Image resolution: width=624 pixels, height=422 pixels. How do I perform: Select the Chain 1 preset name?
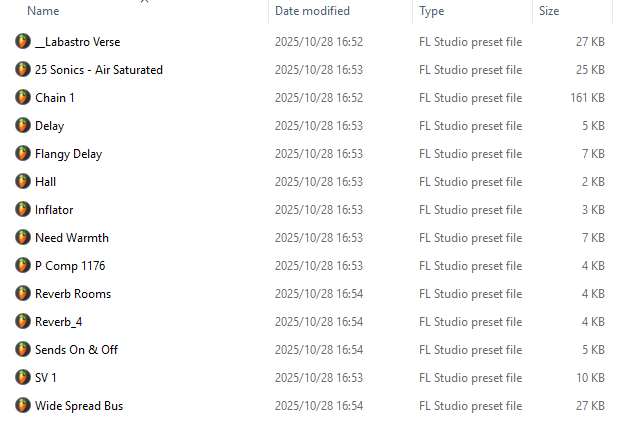click(x=55, y=98)
